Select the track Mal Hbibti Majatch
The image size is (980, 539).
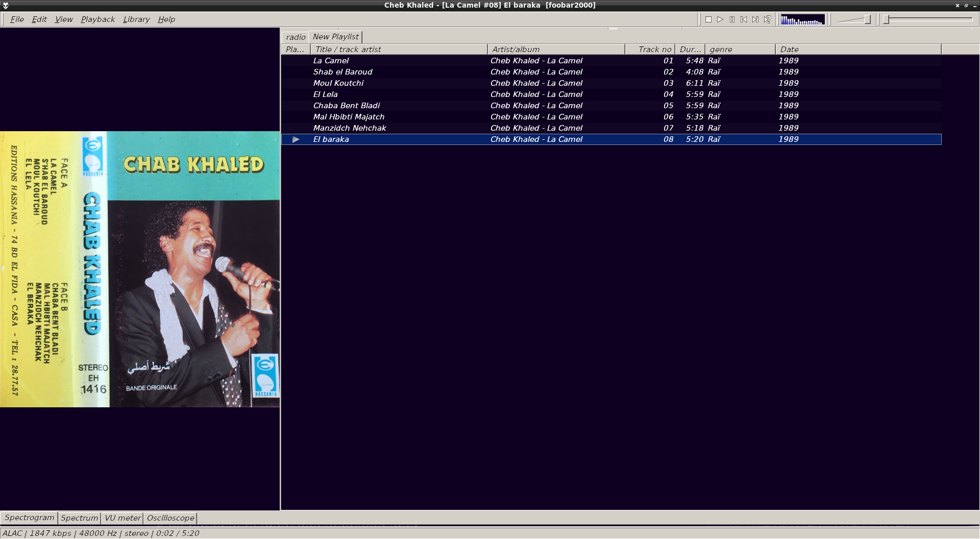tap(611, 117)
